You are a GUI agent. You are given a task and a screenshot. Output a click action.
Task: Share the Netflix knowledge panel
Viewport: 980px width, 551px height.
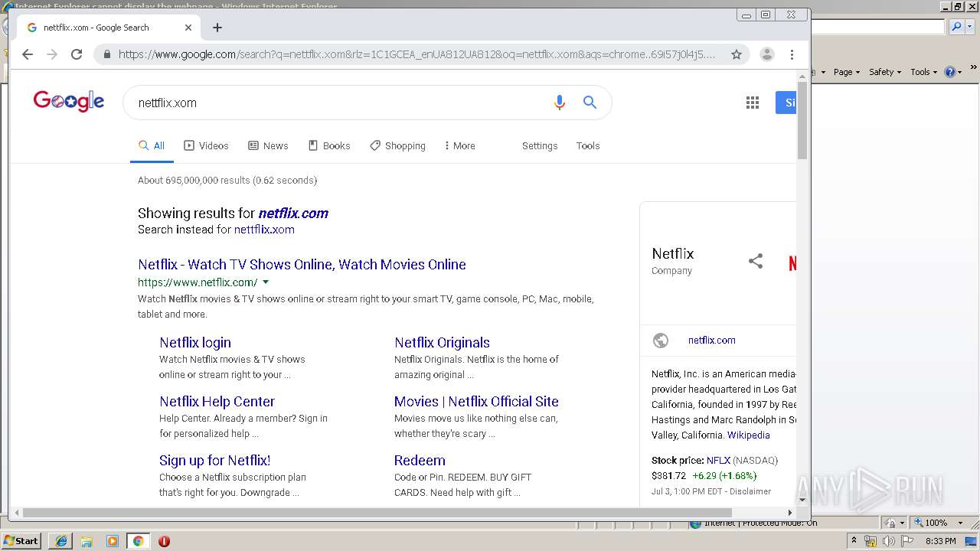756,261
